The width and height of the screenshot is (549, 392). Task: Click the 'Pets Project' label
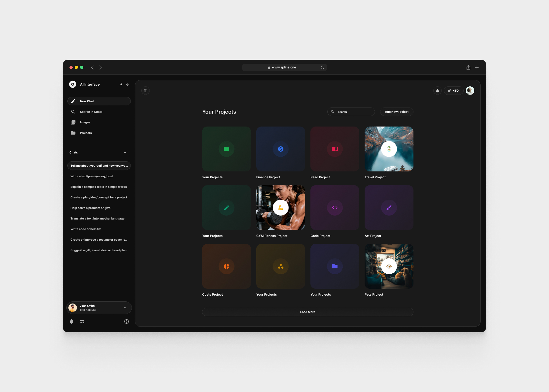click(x=374, y=295)
